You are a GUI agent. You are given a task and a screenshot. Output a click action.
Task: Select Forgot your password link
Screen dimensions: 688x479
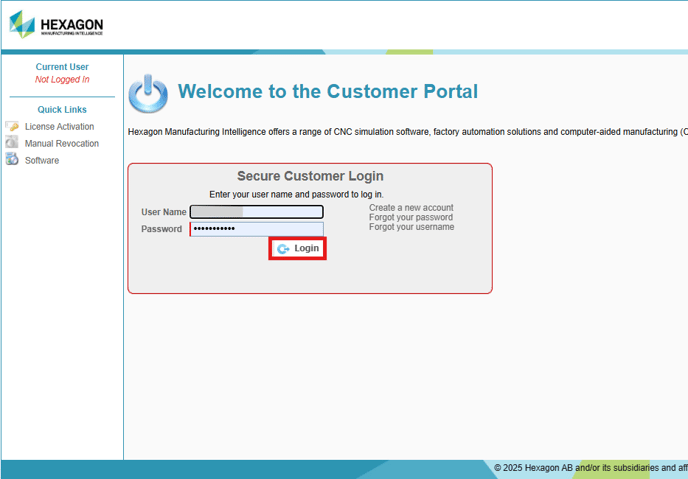pyautogui.click(x=411, y=218)
